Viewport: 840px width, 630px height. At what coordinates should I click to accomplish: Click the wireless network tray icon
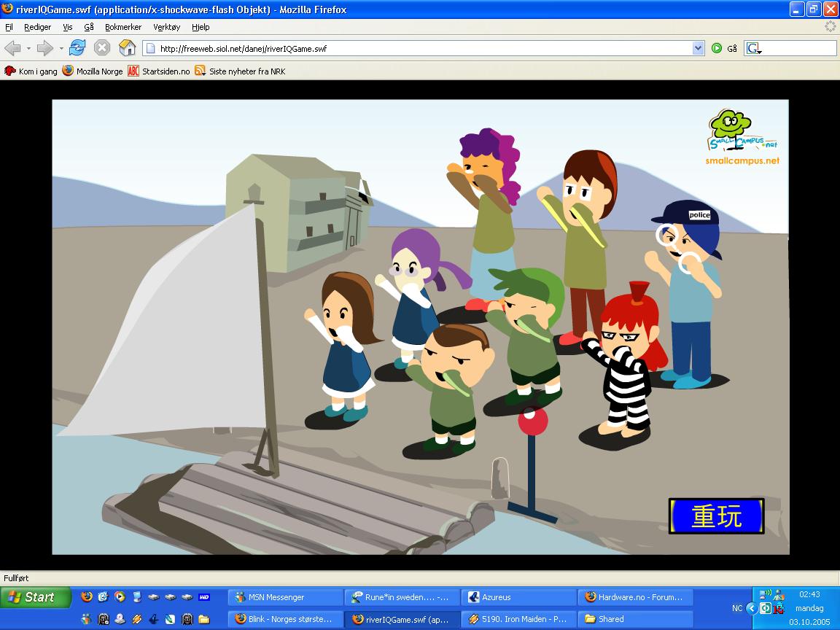(765, 594)
